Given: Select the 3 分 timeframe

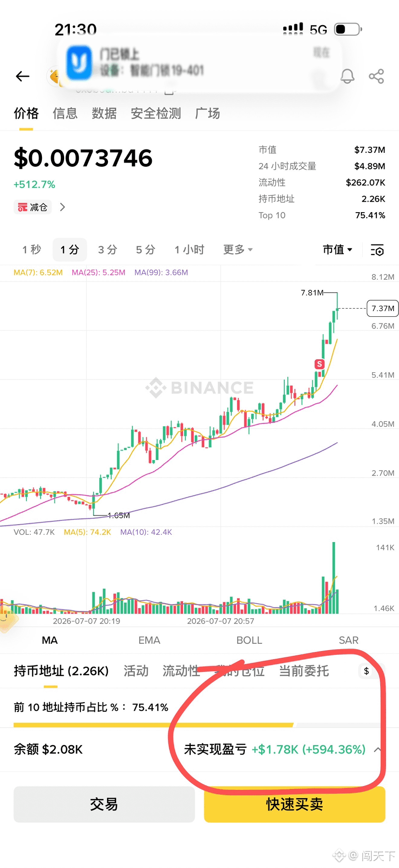Looking at the screenshot, I should [107, 250].
